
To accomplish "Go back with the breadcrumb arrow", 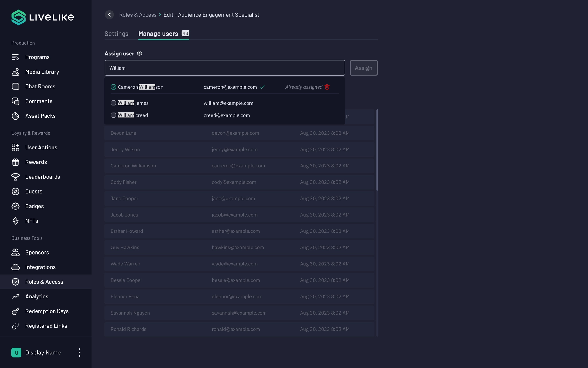I will click(109, 15).
